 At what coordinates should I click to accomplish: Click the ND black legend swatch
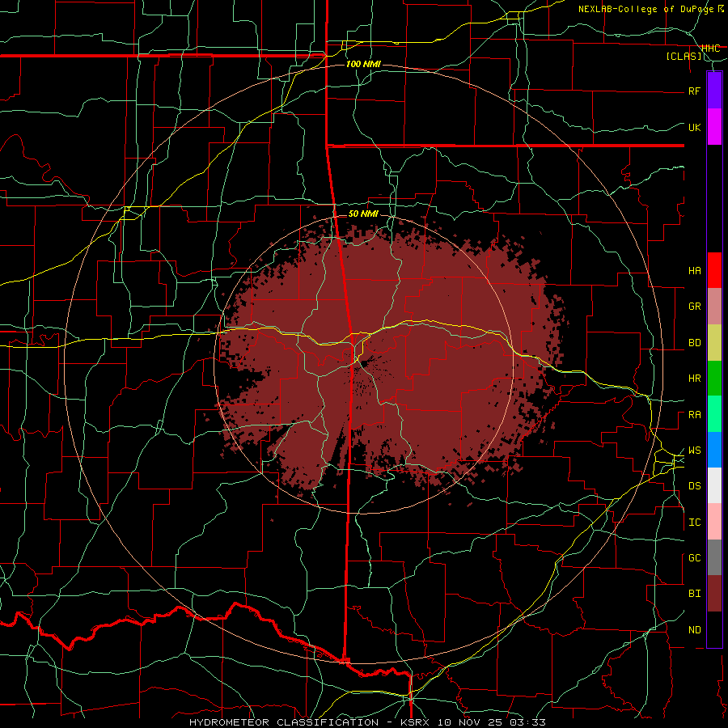pos(714,629)
